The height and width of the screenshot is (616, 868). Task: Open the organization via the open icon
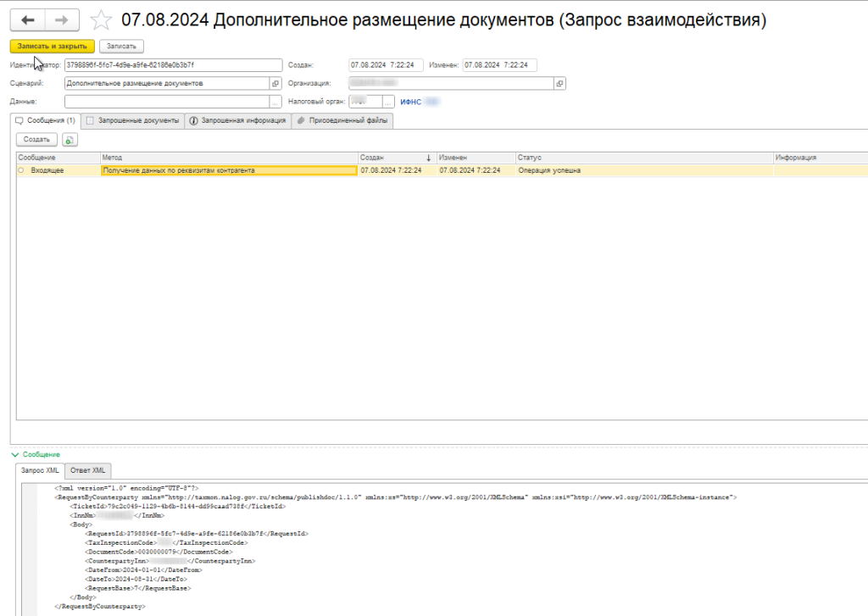click(559, 83)
